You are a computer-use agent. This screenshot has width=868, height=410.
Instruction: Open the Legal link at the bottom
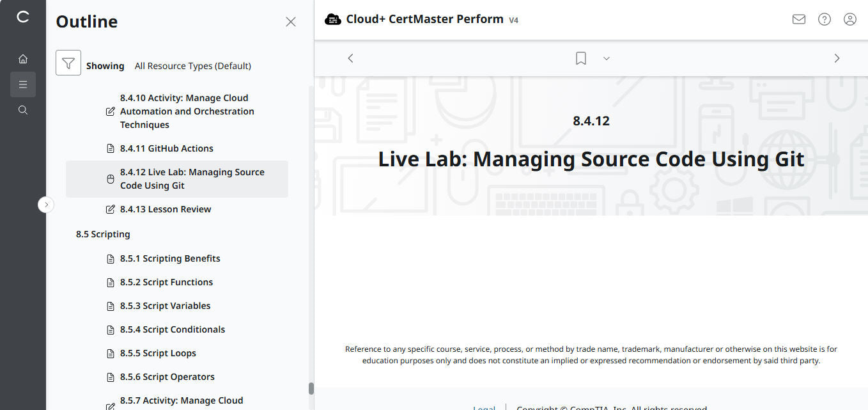[484, 407]
